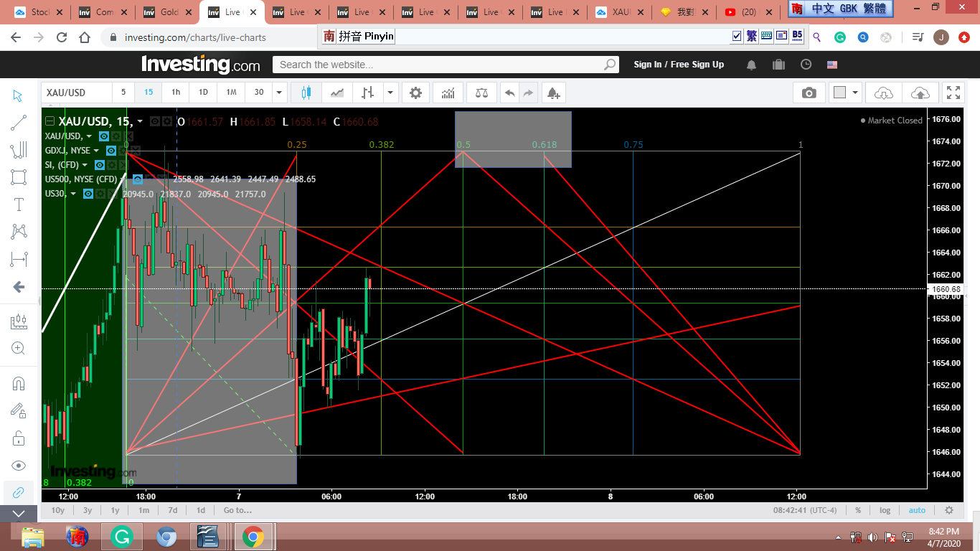Toggle log scale at chart bottom
This screenshot has height=551, width=980.
(885, 510)
